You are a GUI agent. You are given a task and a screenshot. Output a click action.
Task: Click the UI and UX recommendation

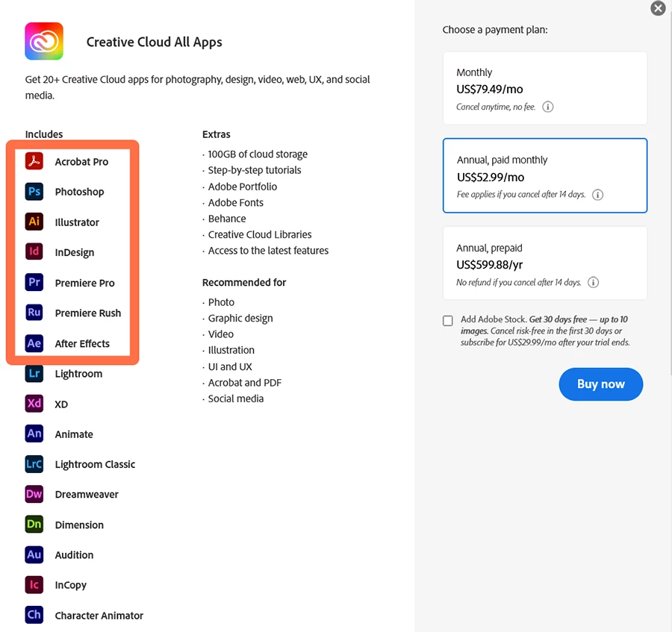click(x=230, y=367)
